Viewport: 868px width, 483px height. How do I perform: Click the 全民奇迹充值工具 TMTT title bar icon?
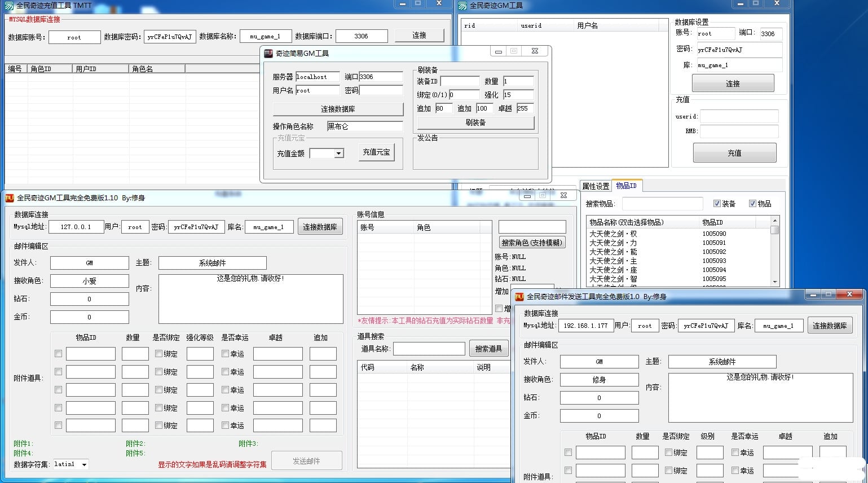tap(9, 5)
